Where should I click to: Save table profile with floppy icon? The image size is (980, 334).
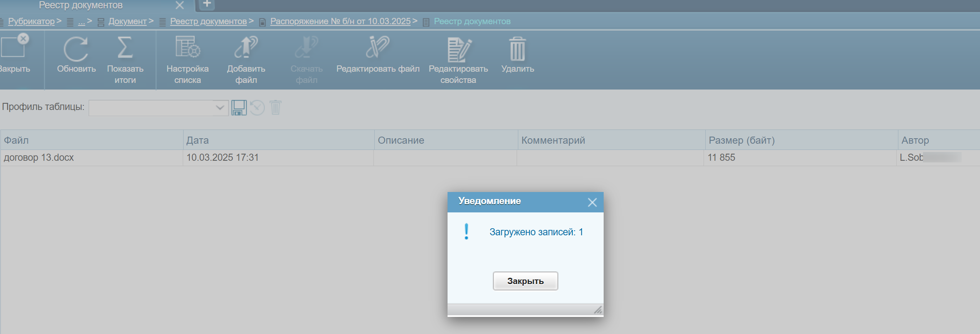[x=239, y=108]
